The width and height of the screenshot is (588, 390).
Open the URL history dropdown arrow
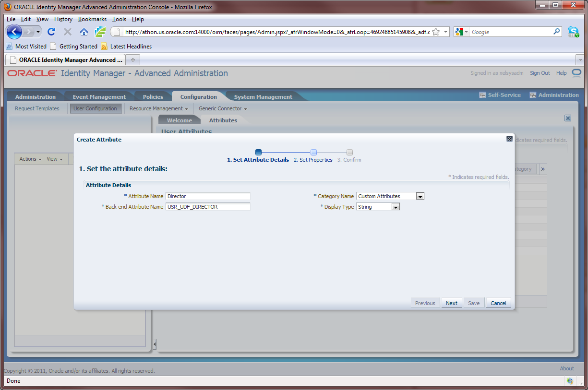point(446,32)
